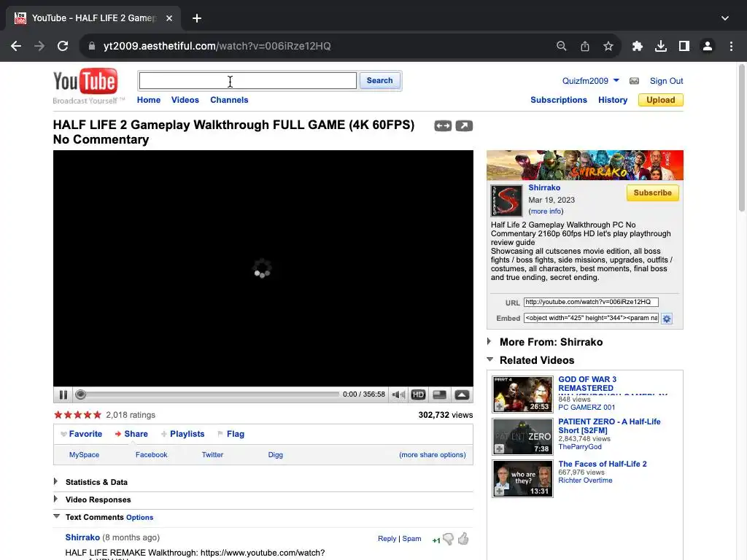
Task: Collapse Related Videos section
Action: (x=489, y=359)
